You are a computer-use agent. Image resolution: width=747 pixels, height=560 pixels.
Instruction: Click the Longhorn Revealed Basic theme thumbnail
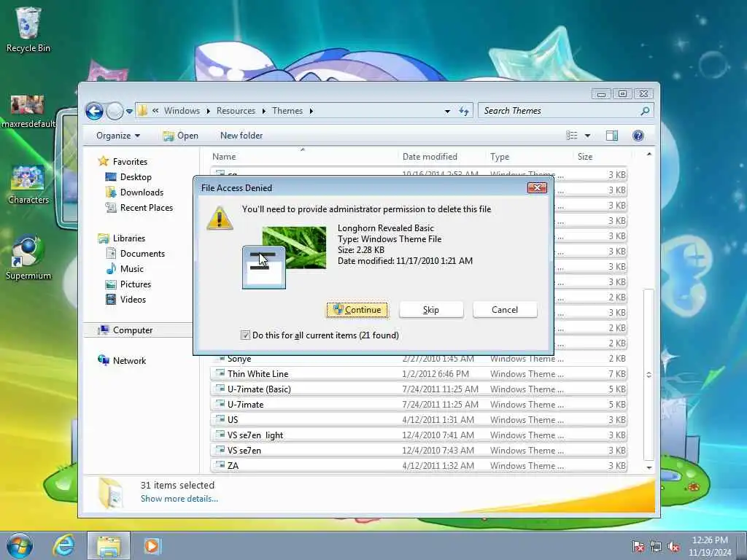[x=285, y=257]
